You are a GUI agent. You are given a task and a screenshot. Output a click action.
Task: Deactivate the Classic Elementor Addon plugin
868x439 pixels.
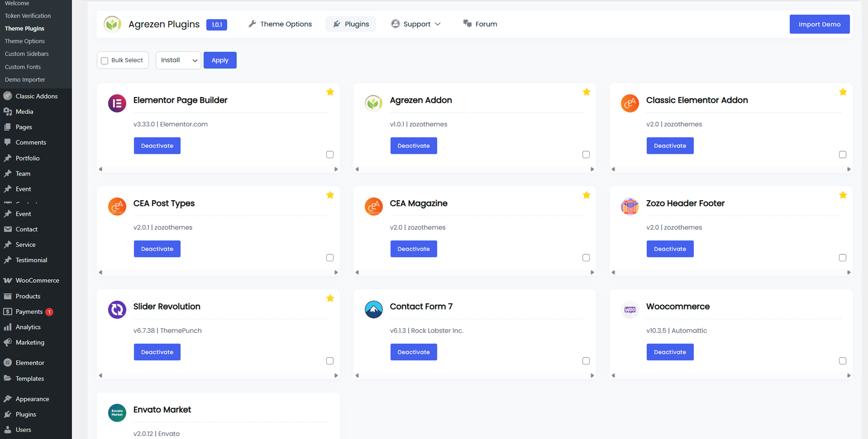tap(669, 146)
